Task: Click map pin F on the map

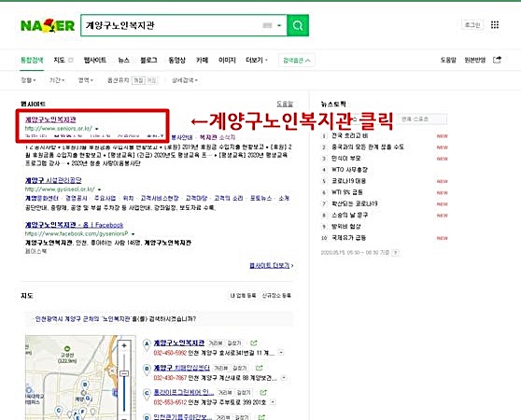Action: point(83,412)
